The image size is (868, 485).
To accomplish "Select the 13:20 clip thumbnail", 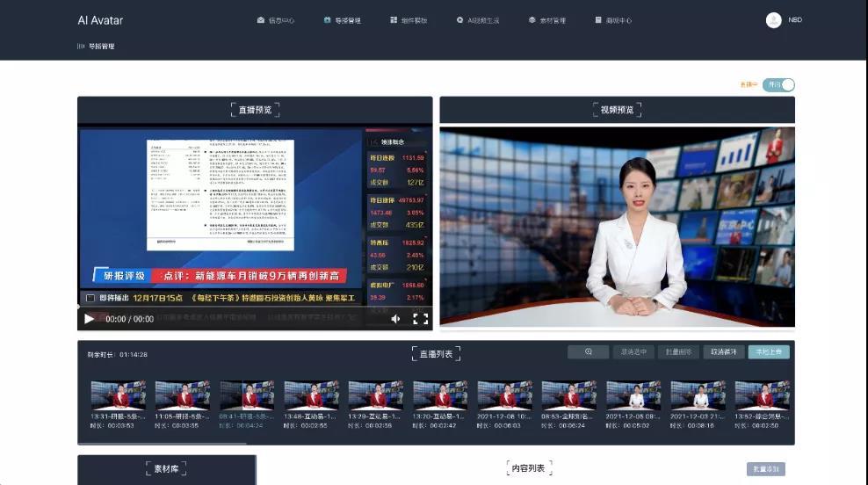I will (x=440, y=395).
